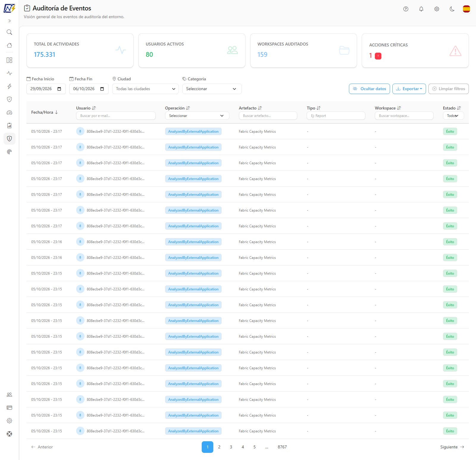This screenshot has height=460, width=476.
Task: Sort by the Estado column
Action: (452, 108)
